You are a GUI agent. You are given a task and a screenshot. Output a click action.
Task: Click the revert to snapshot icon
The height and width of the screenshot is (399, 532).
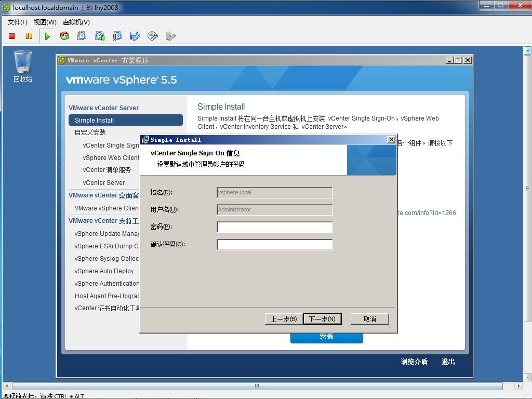(x=100, y=36)
